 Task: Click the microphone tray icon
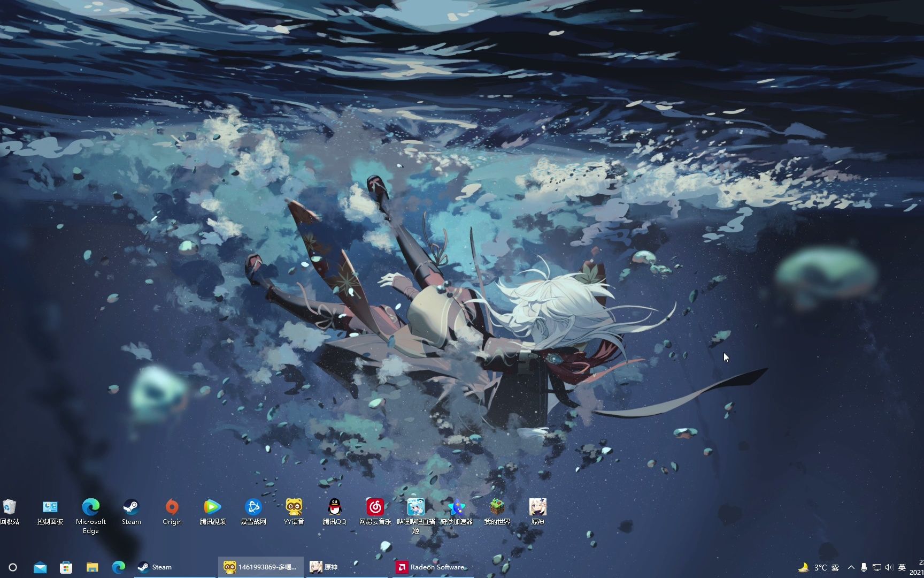(x=864, y=567)
